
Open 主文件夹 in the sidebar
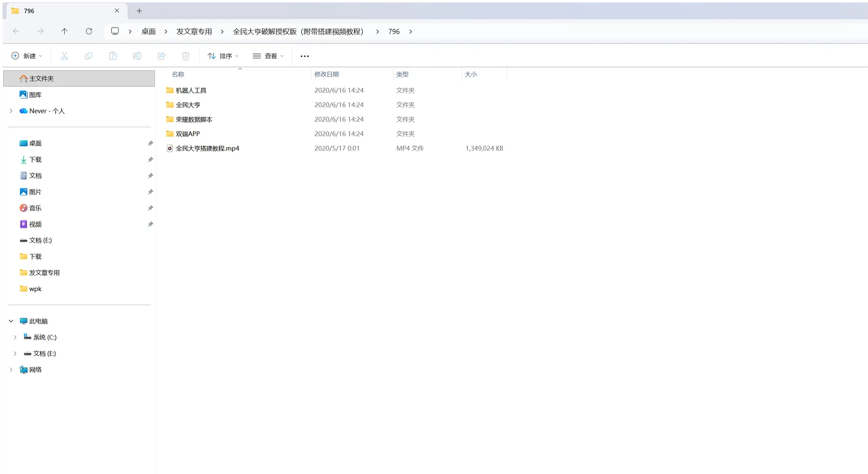pyautogui.click(x=79, y=78)
